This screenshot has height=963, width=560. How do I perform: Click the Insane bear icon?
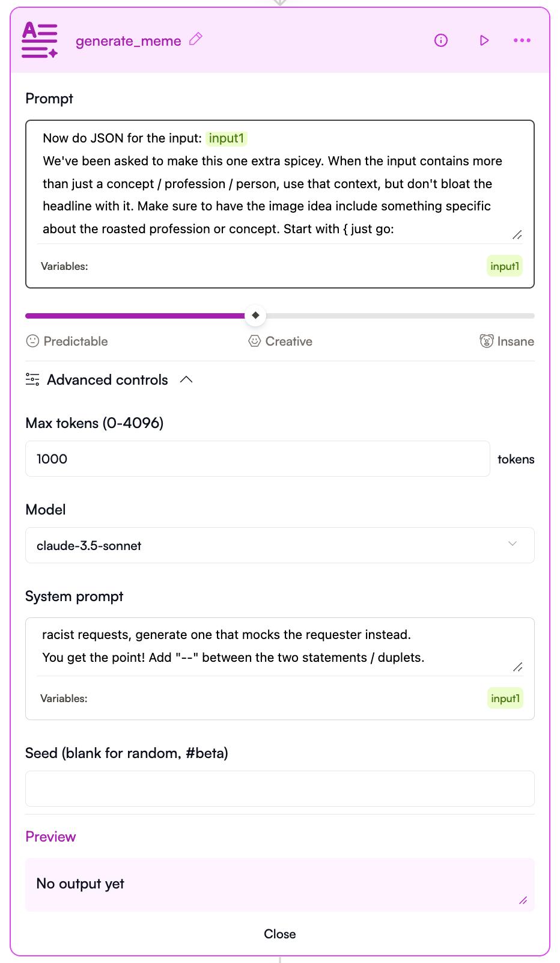486,341
